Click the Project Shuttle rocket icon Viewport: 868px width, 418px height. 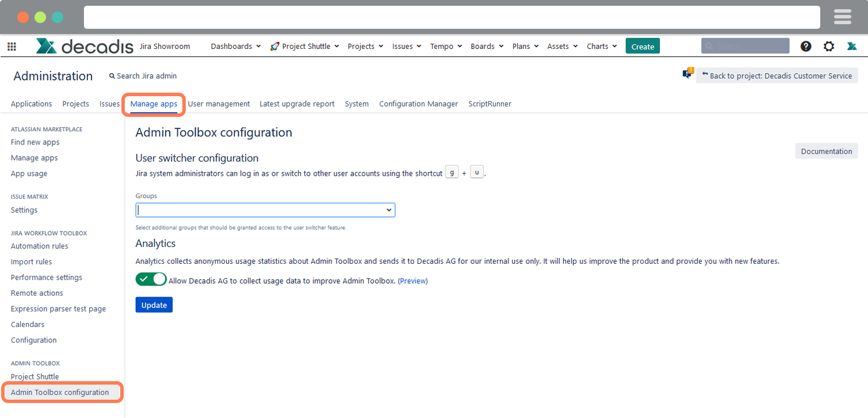click(274, 45)
